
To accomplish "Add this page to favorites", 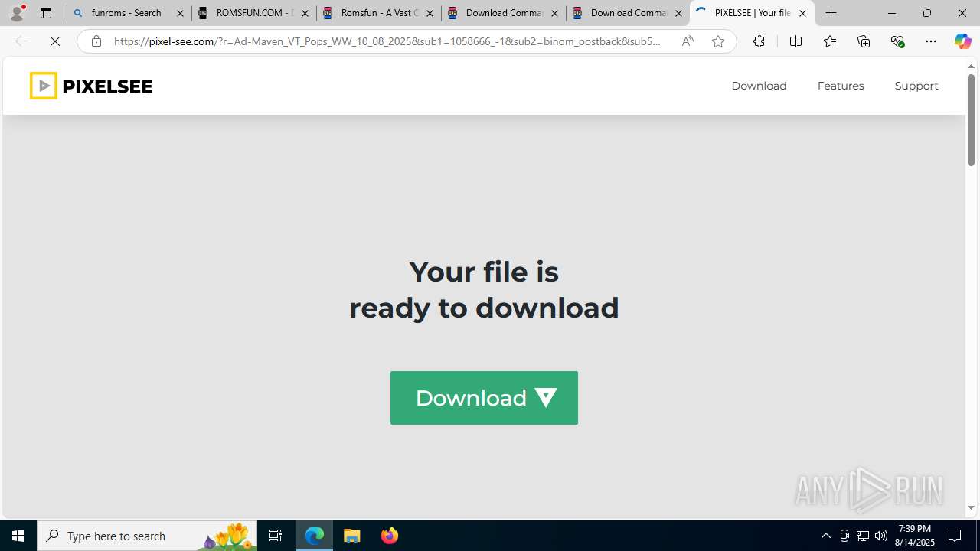I will [x=718, y=41].
